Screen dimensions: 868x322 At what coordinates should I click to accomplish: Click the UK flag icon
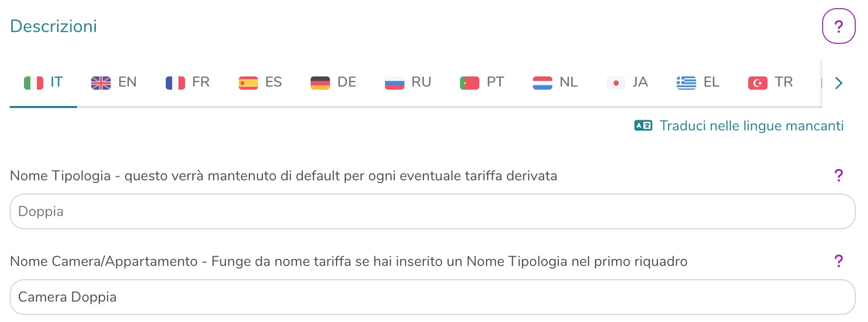(x=101, y=83)
